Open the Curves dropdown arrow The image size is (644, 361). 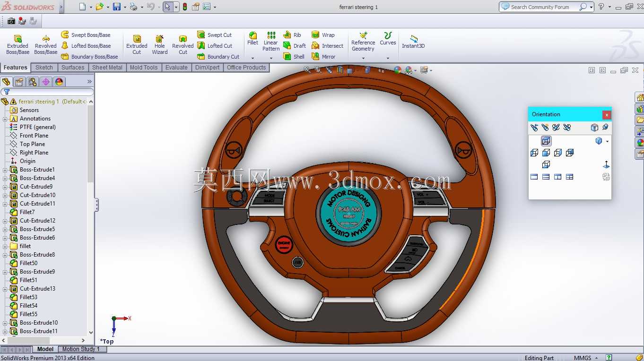point(388,58)
